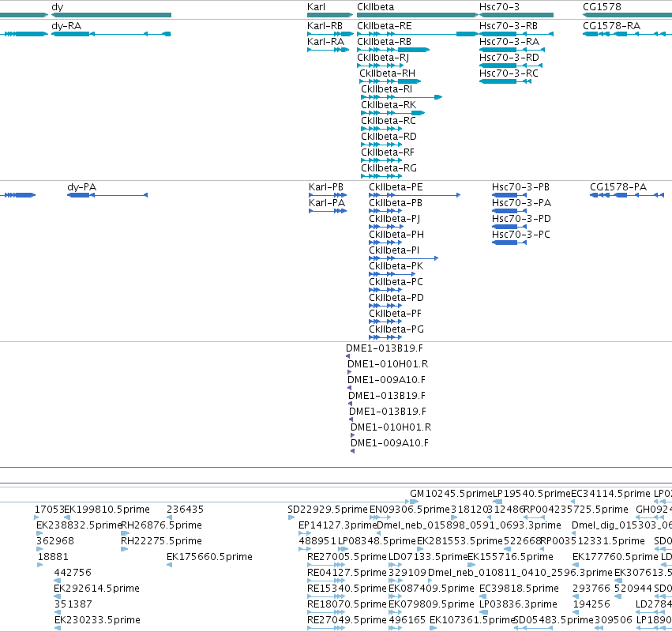
Task: Select EST SD22929.5prime
Action: coord(328,510)
